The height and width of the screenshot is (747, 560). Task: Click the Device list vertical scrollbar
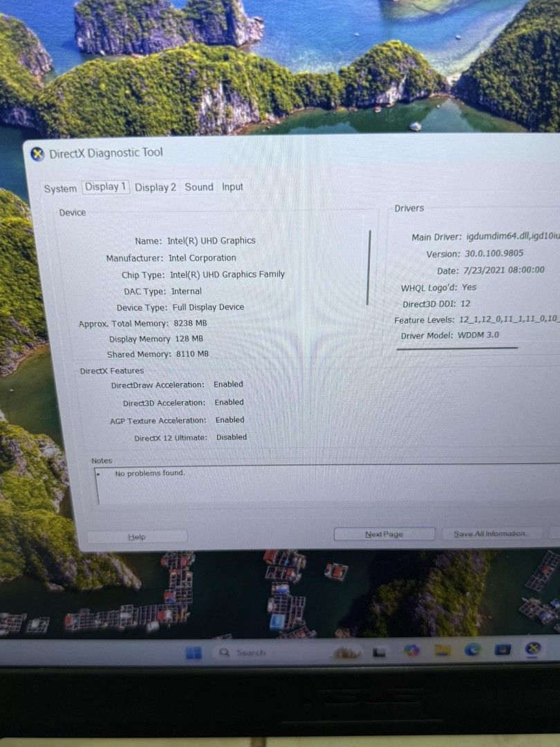coord(368,267)
